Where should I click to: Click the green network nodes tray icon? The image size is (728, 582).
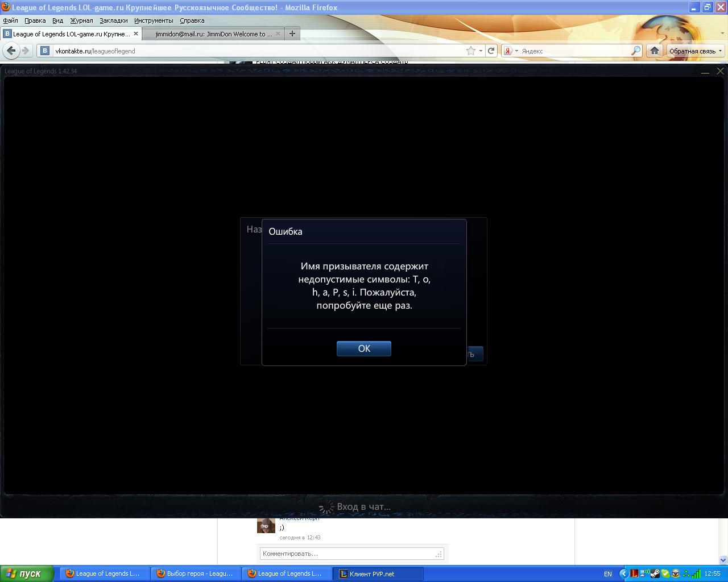tap(686, 573)
